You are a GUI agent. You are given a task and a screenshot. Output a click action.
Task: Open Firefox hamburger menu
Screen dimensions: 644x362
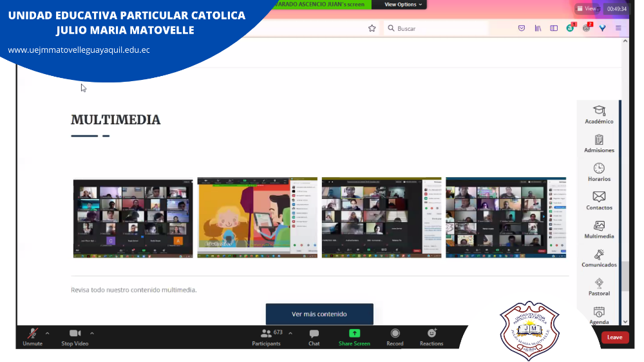pos(618,28)
